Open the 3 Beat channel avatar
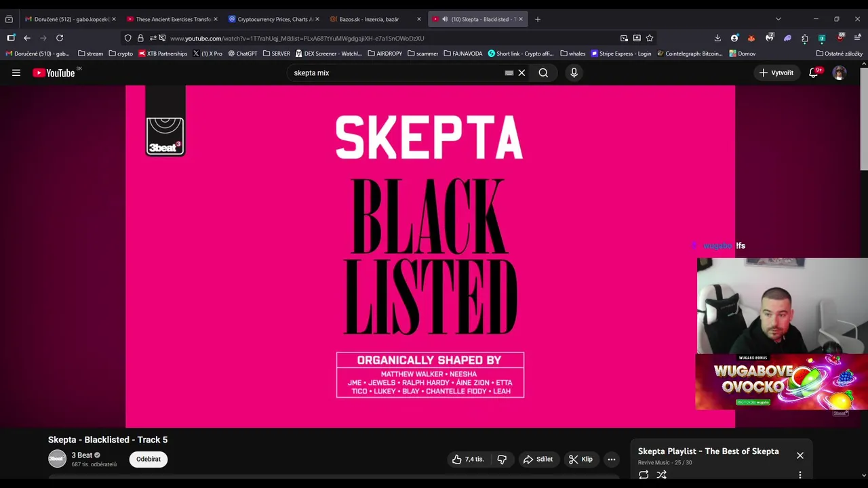 click(x=57, y=459)
